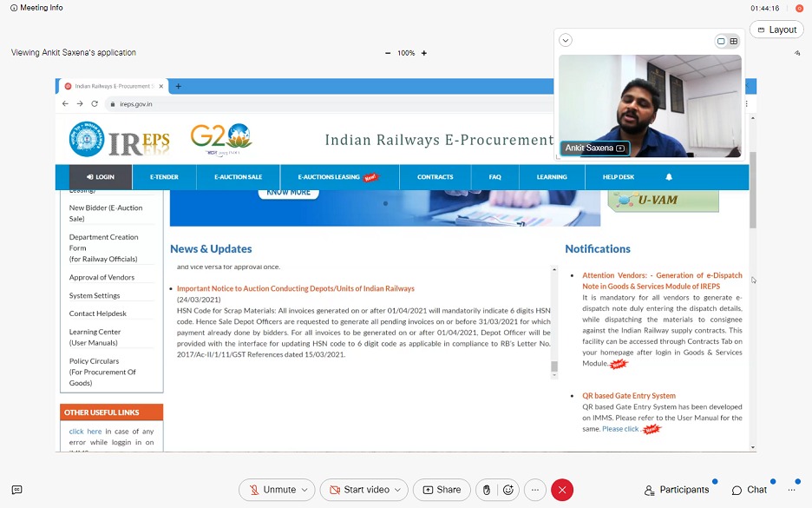Click page vertical scrollbar thumb
812x508 pixels.
tap(752, 189)
